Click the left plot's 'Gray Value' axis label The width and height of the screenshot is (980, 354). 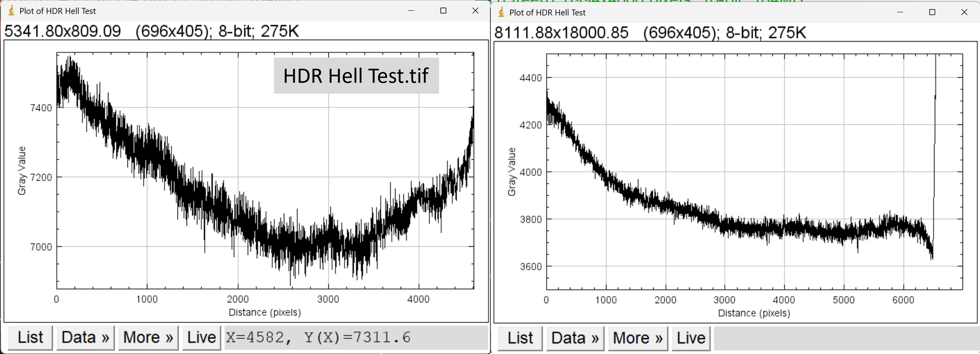point(22,171)
